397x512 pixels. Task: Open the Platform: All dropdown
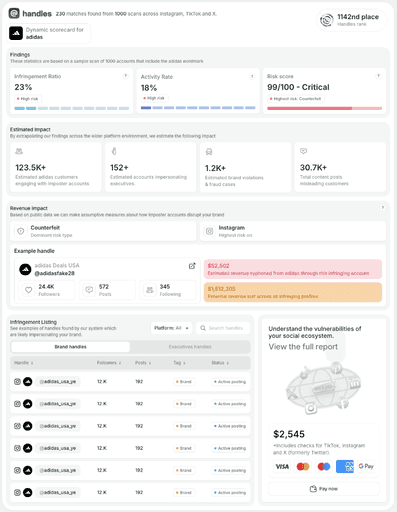[x=171, y=328]
